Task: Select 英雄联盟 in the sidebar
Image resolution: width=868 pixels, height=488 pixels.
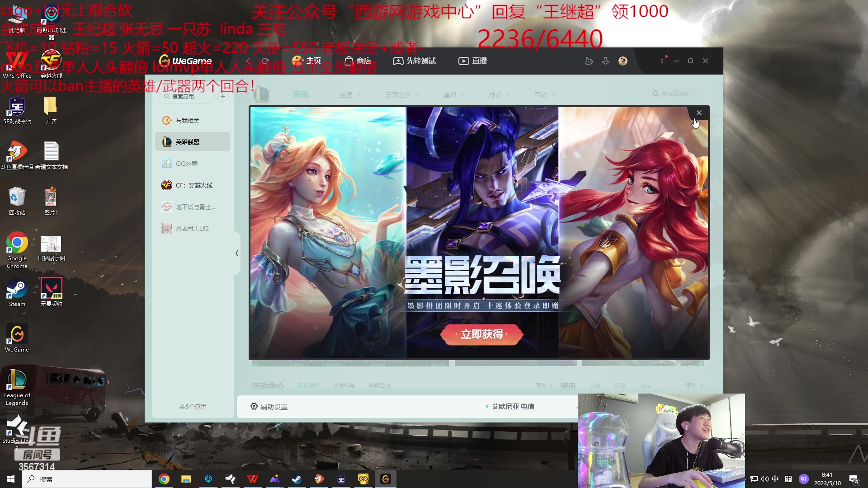Action: [193, 142]
